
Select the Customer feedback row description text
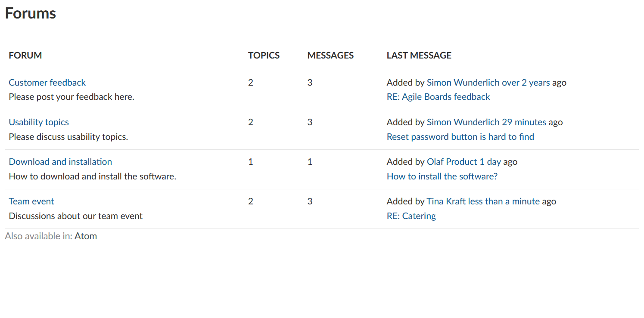pyautogui.click(x=71, y=96)
